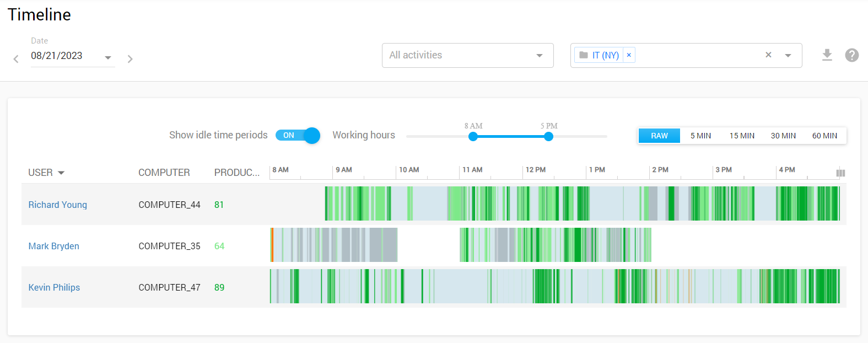Choose the 60 MIN interval view
This screenshot has height=343, width=868.
824,136
